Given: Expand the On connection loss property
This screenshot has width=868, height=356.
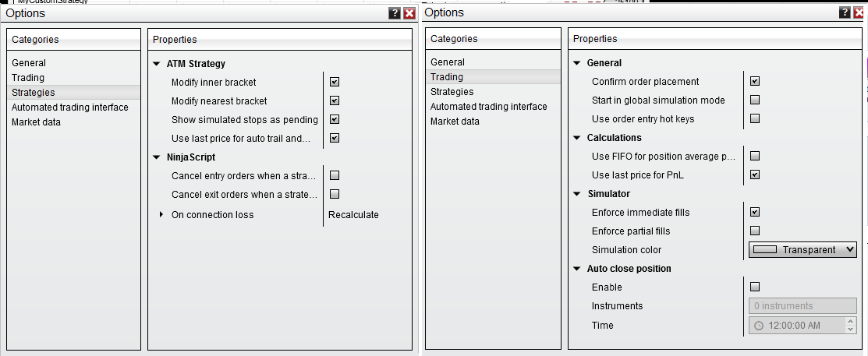Looking at the screenshot, I should (161, 214).
